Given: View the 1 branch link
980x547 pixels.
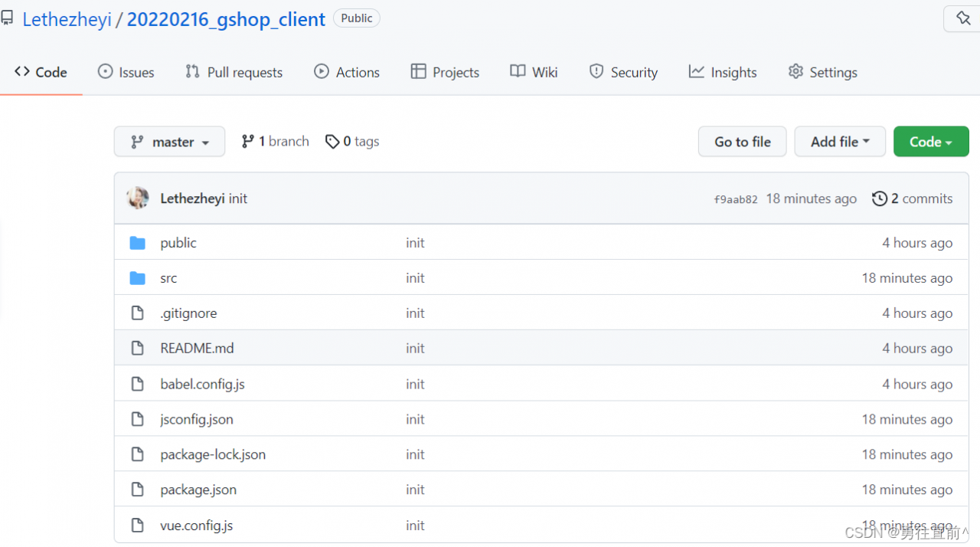Looking at the screenshot, I should 275,141.
